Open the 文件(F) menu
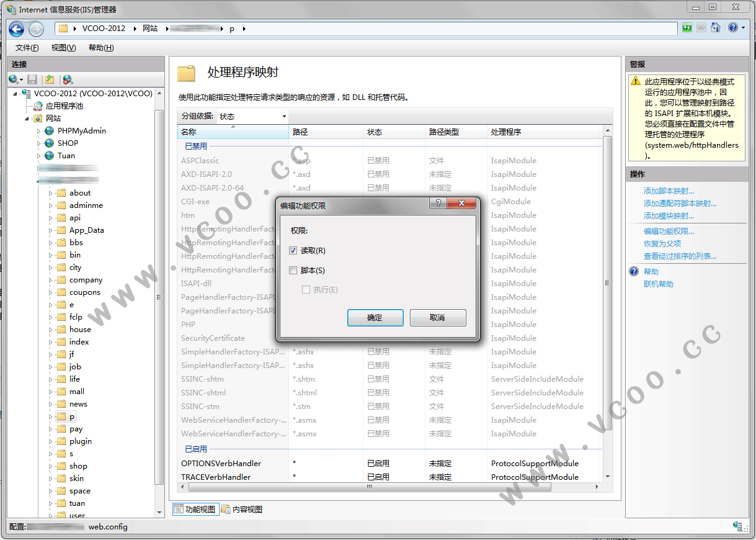Viewport: 756px width, 540px height. pos(27,48)
